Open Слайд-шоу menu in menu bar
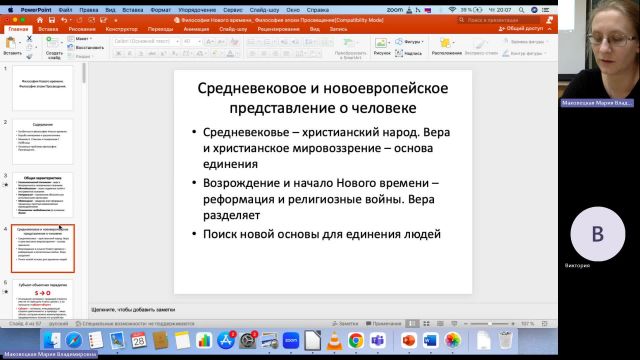Image resolution: width=640 pixels, height=360 pixels. [x=264, y=9]
